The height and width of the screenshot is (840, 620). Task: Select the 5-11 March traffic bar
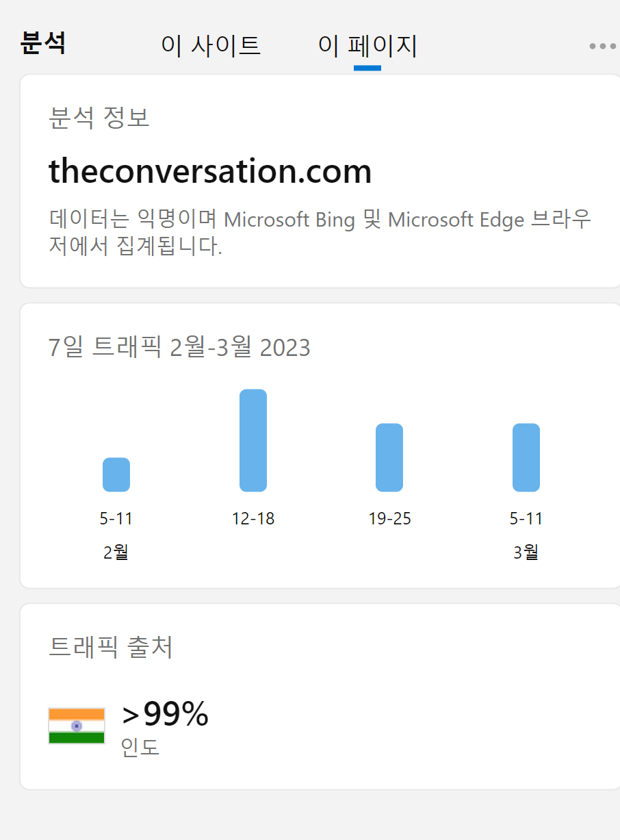526,457
